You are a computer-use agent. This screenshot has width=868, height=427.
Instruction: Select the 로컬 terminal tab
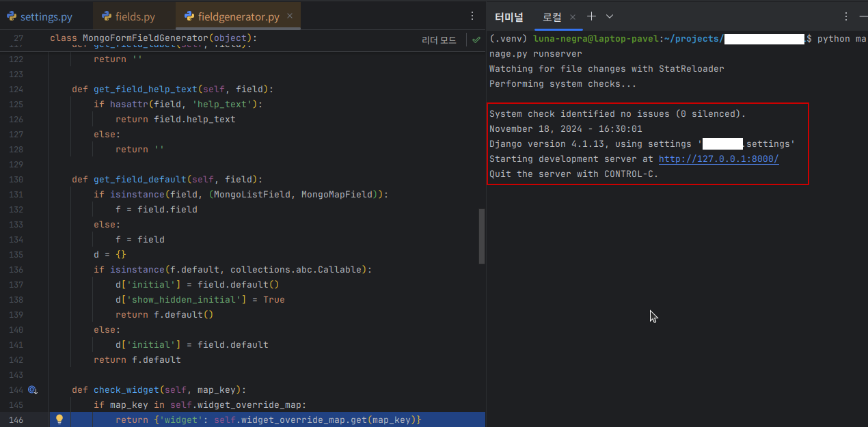551,16
